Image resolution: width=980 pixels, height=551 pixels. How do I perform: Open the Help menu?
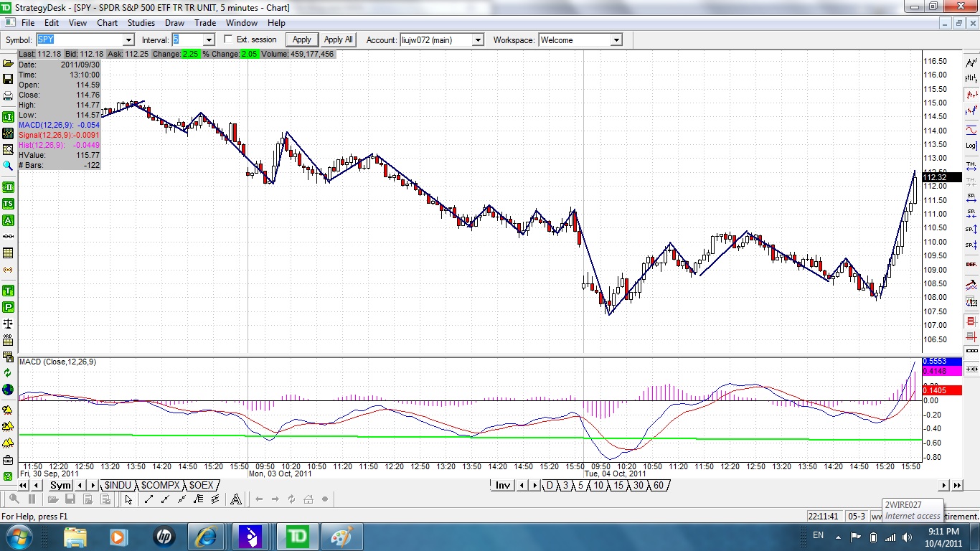point(276,23)
